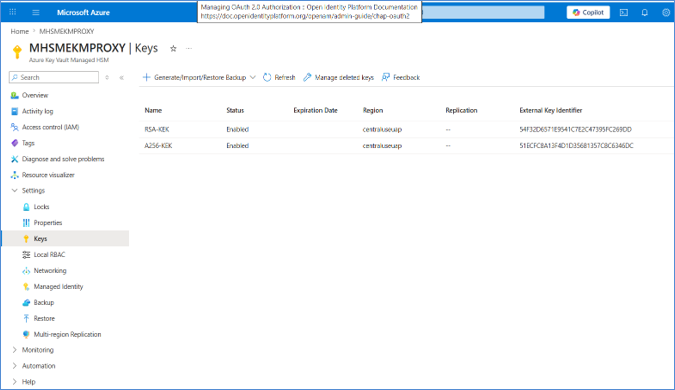The image size is (675, 390).
Task: Expand the Automation section
Action: click(38, 365)
